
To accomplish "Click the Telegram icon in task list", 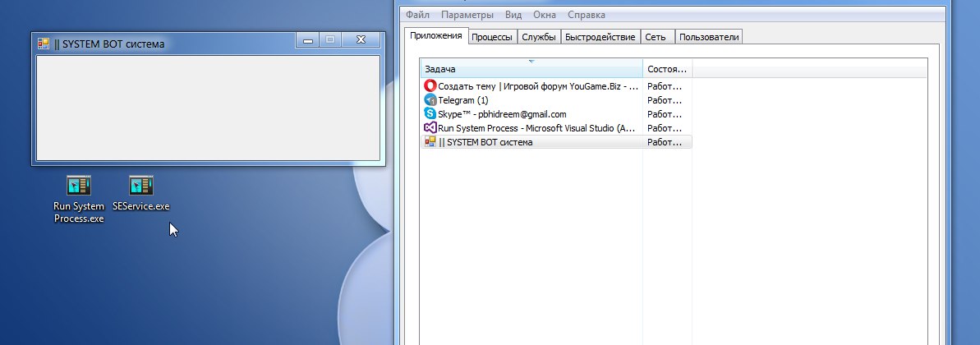I will (x=430, y=100).
